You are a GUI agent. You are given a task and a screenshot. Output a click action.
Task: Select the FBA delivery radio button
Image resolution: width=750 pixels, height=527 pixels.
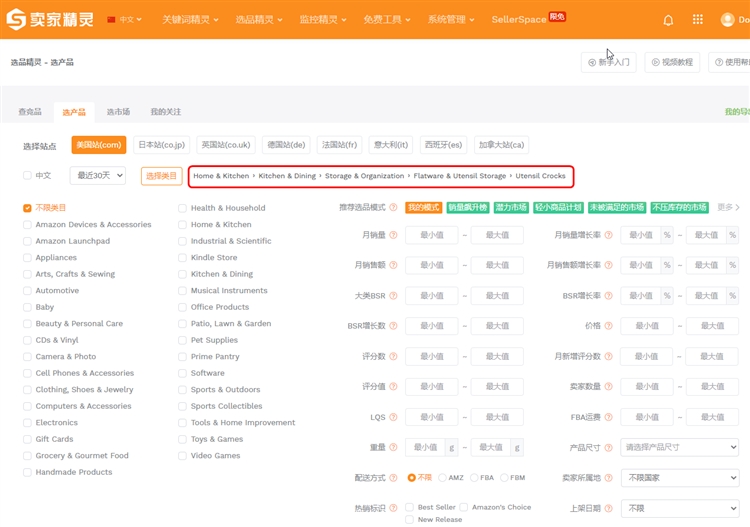point(475,478)
